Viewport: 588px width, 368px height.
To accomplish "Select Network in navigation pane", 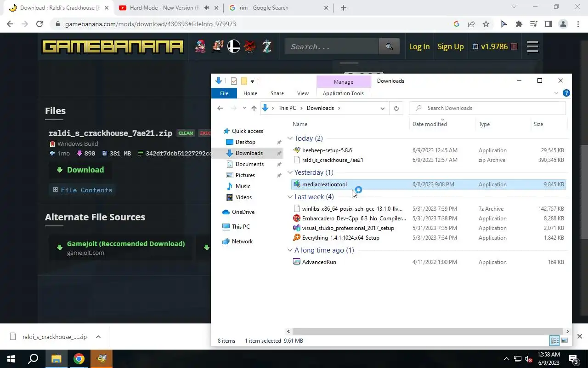I will pos(242,241).
